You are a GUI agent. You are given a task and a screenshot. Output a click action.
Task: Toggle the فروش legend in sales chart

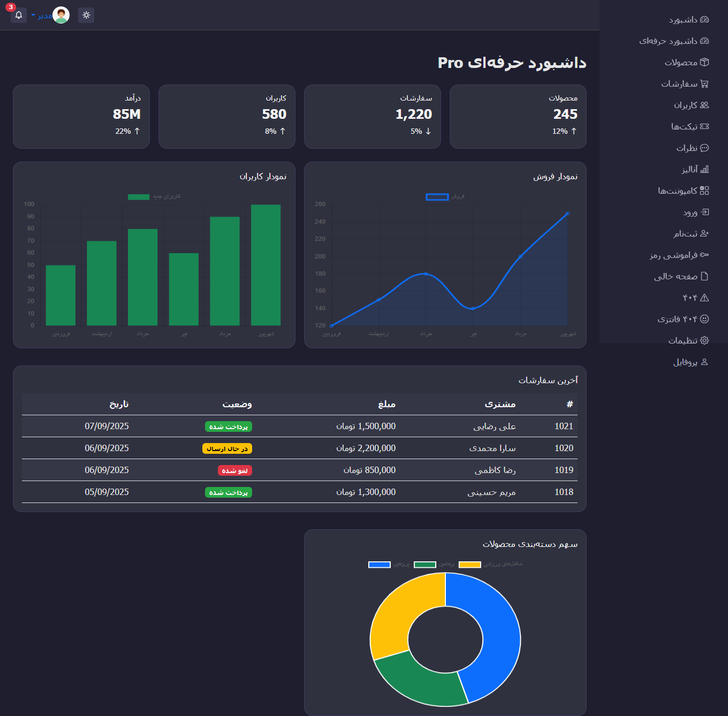[445, 197]
